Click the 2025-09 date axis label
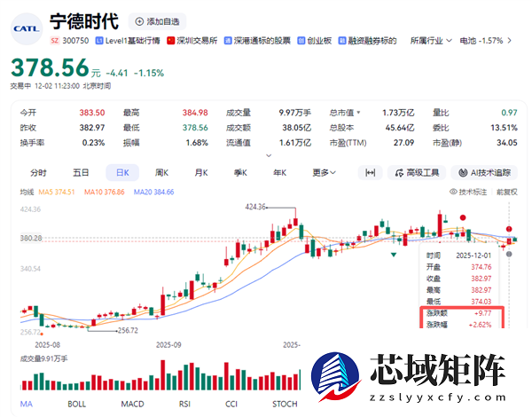532x417 pixels. tap(168, 345)
